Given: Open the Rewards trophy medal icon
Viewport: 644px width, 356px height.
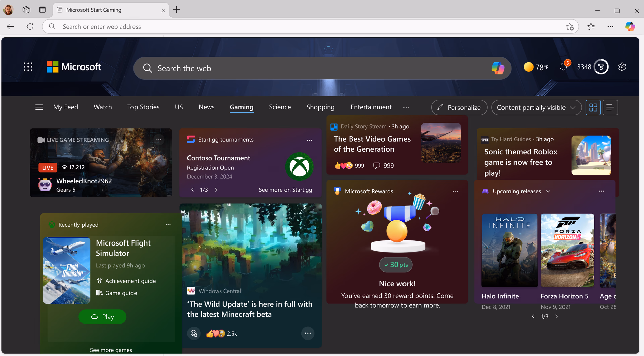Looking at the screenshot, I should 601,67.
